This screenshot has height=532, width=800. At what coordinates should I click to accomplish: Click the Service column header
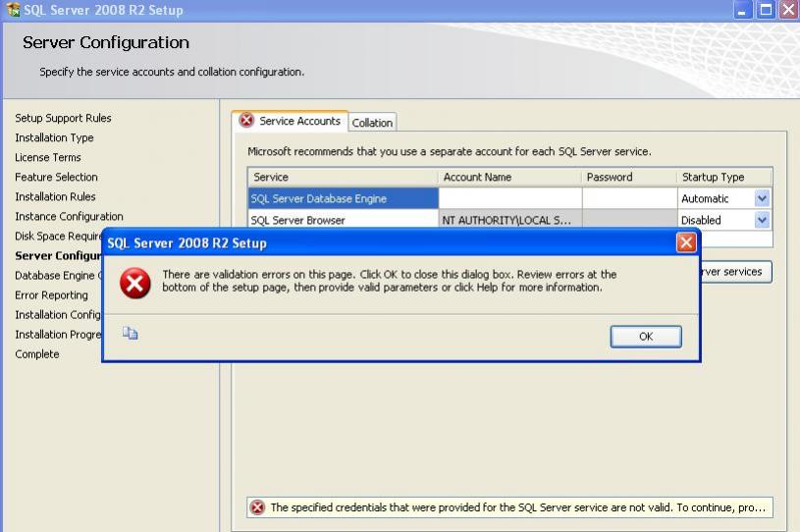tap(343, 177)
